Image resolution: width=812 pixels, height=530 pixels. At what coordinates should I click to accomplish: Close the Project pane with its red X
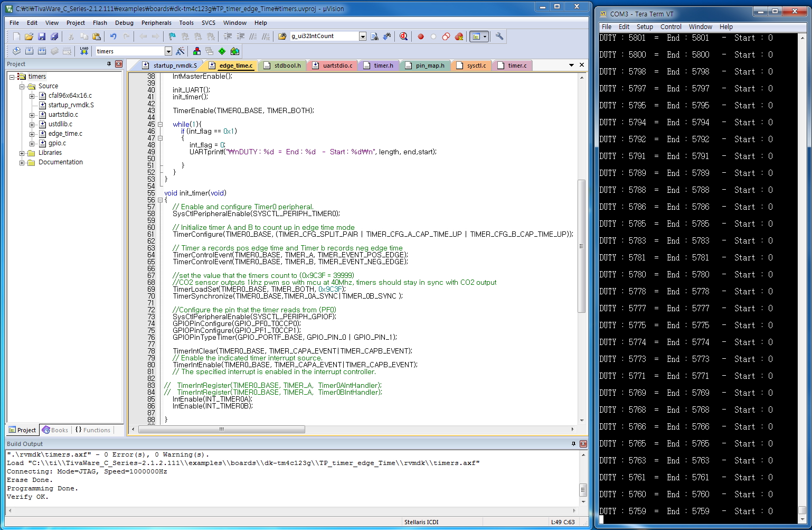[x=119, y=64]
